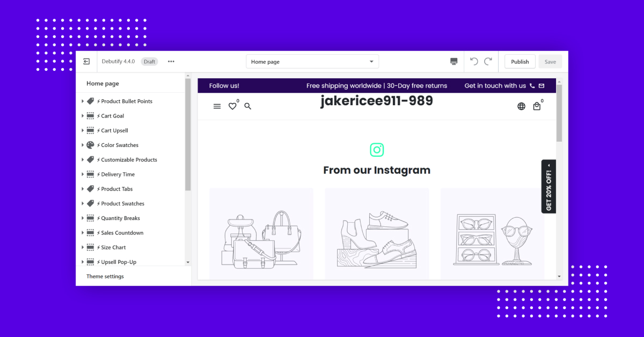Click the sidebar scrollbar down arrow

pos(188,262)
